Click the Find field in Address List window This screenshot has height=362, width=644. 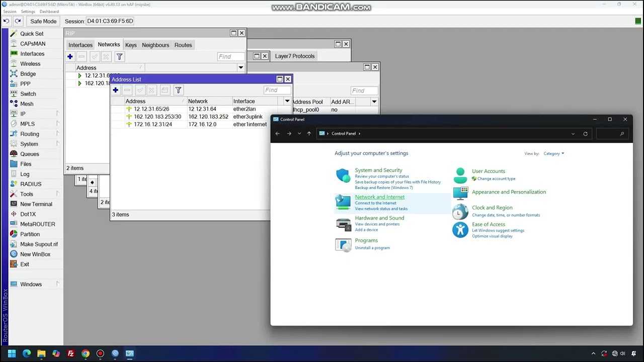point(277,90)
